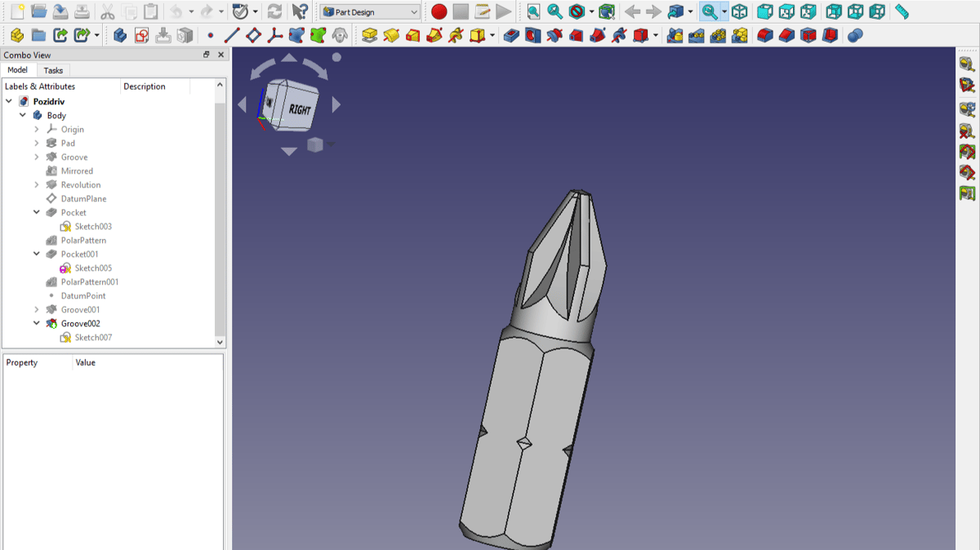Image resolution: width=980 pixels, height=550 pixels.
Task: Click the RIGHT face of navigation cube
Action: tap(299, 109)
